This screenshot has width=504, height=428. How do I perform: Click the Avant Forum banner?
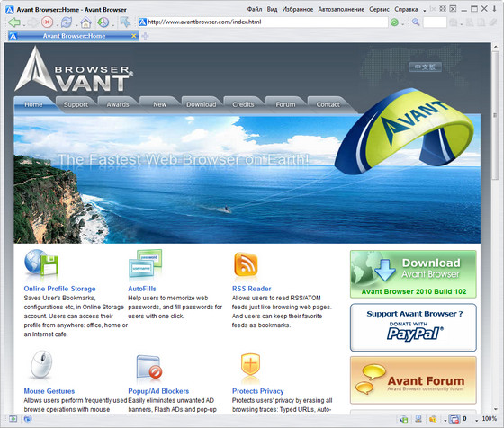pyautogui.click(x=413, y=379)
